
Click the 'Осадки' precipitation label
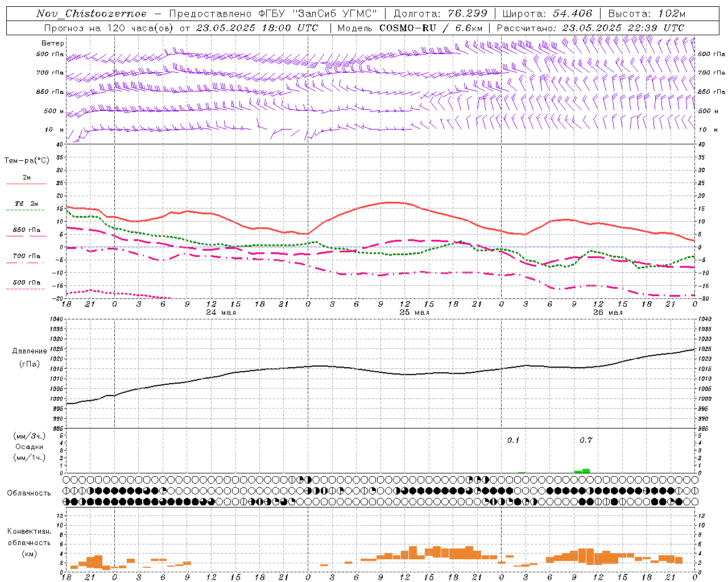(x=30, y=447)
